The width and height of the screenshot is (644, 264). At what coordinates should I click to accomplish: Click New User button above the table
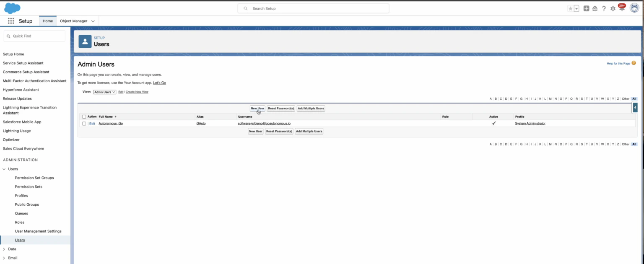[257, 108]
